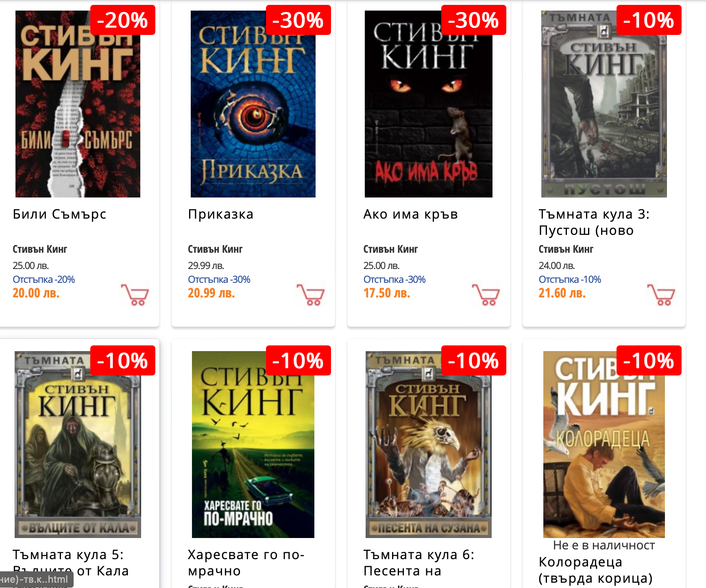The width and height of the screenshot is (706, 588).
Task: Open the Пустош book cover thumbnail
Action: (604, 104)
